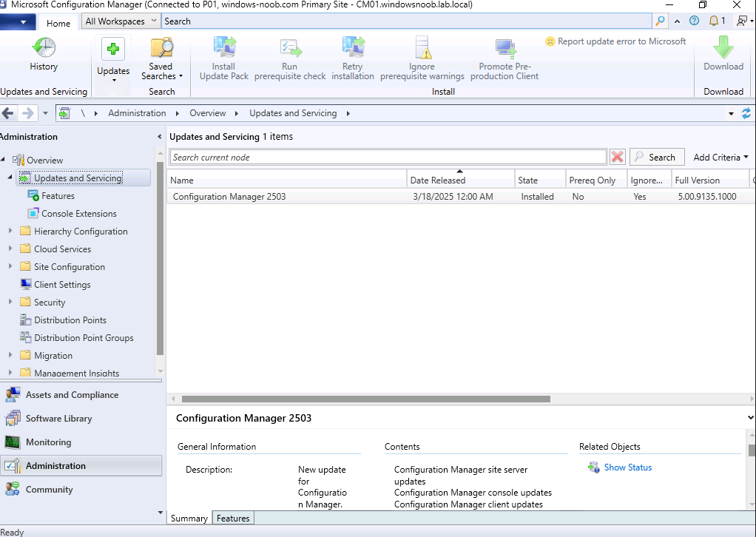Viewport: 756px width, 537px height.
Task: Open Saved Searches in the ribbon
Action: click(161, 58)
